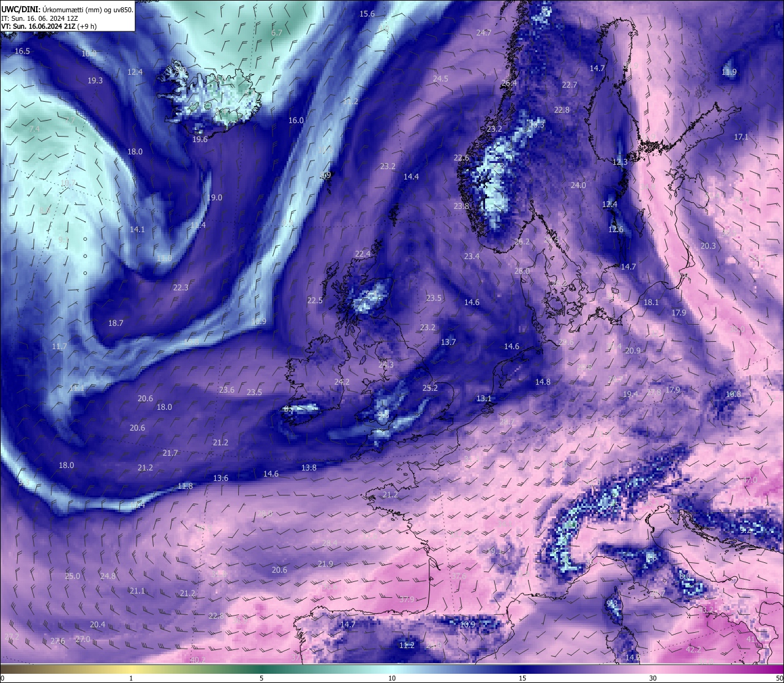784x683 pixels.
Task: Click the map value 14.1
Action: pos(137,230)
